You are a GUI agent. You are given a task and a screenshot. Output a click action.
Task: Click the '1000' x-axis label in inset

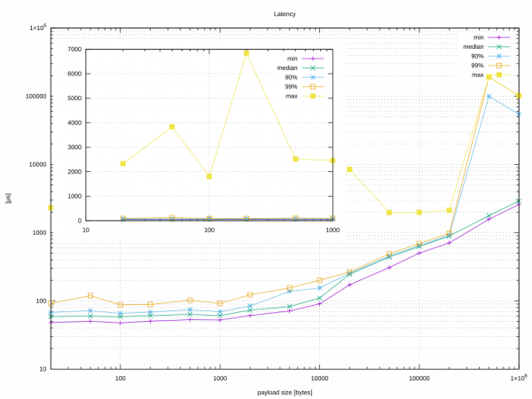click(x=332, y=231)
